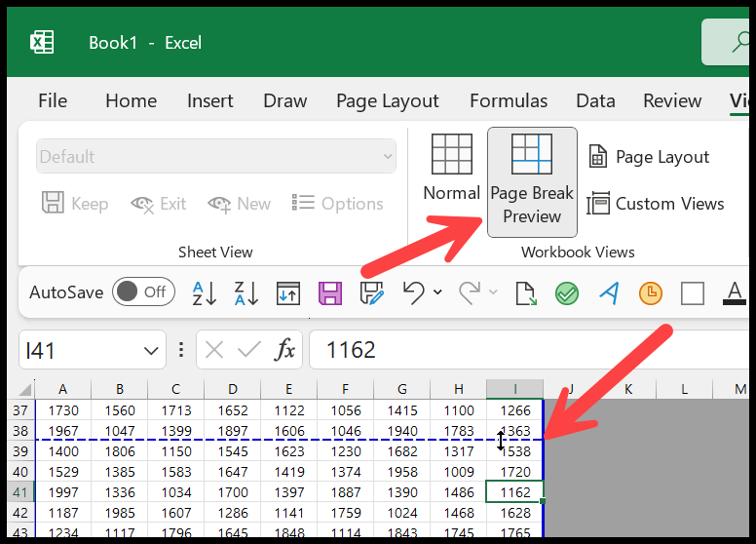Click the freeze panes toolbar icon

click(x=288, y=293)
